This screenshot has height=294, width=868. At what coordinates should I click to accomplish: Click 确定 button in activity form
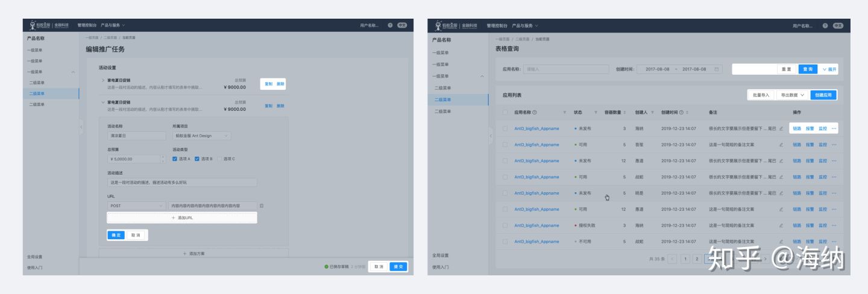[x=116, y=235]
